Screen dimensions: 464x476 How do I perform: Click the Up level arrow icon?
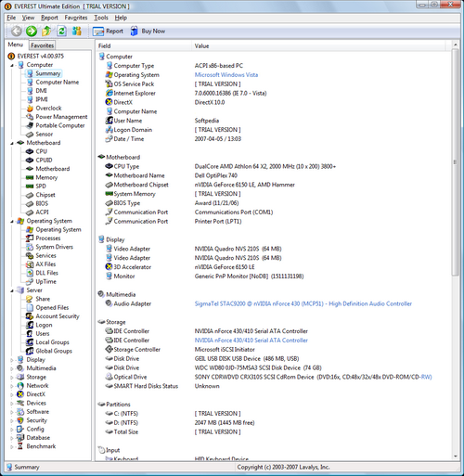[x=46, y=31]
